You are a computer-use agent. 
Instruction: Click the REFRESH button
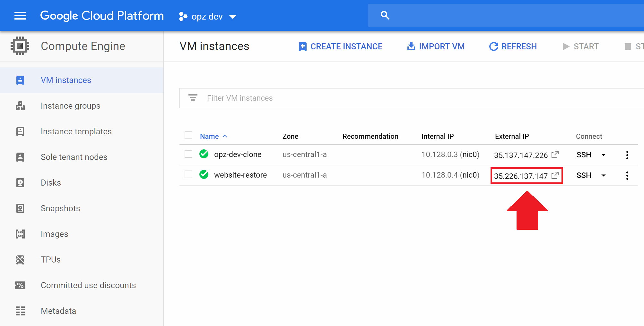(x=513, y=46)
